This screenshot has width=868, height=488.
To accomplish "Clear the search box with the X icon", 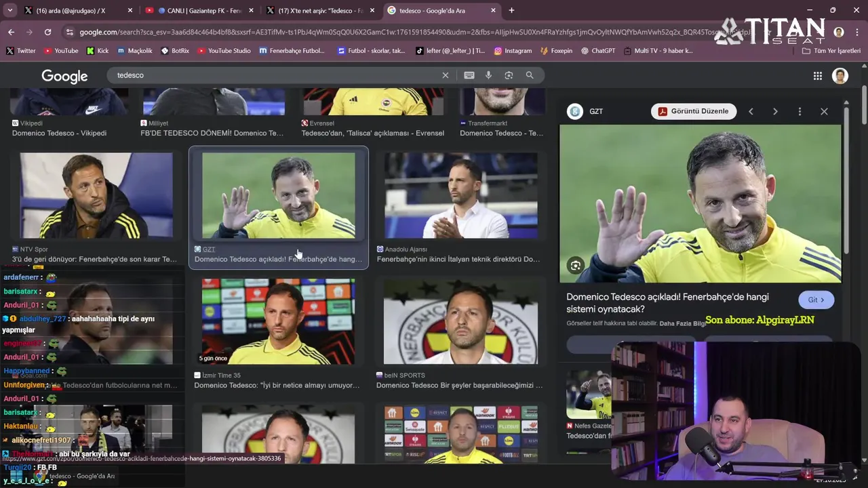I will 446,75.
